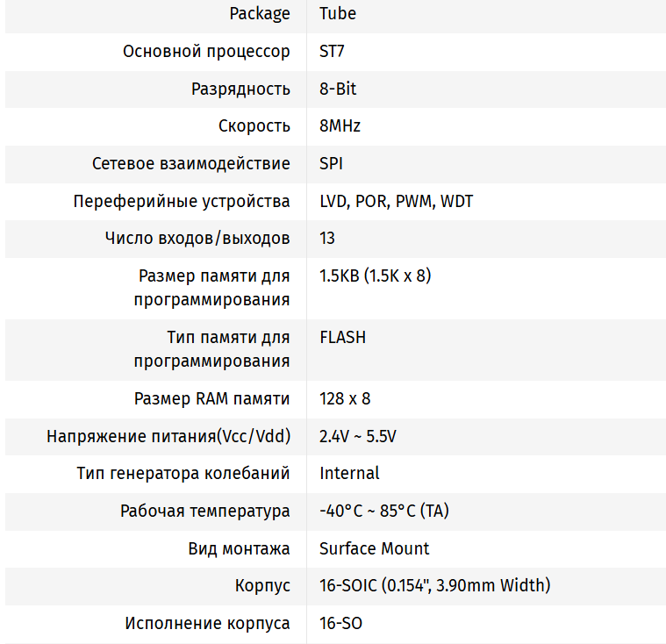
Task: Click the "8-Bit" value
Action: 338,89
